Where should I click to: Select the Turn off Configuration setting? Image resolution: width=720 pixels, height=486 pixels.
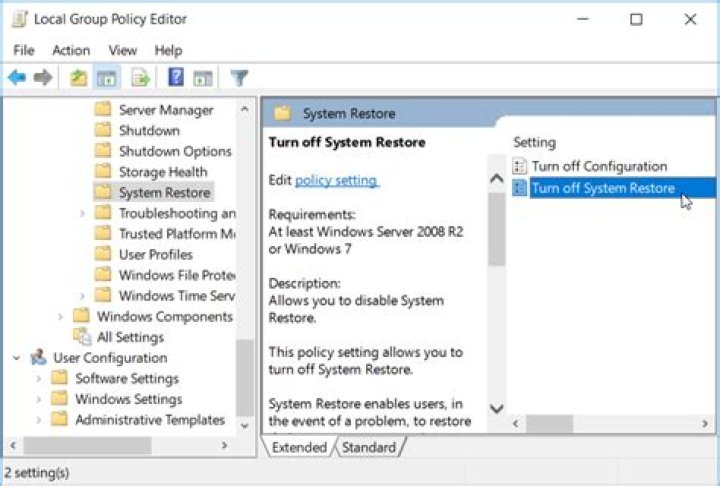[599, 166]
